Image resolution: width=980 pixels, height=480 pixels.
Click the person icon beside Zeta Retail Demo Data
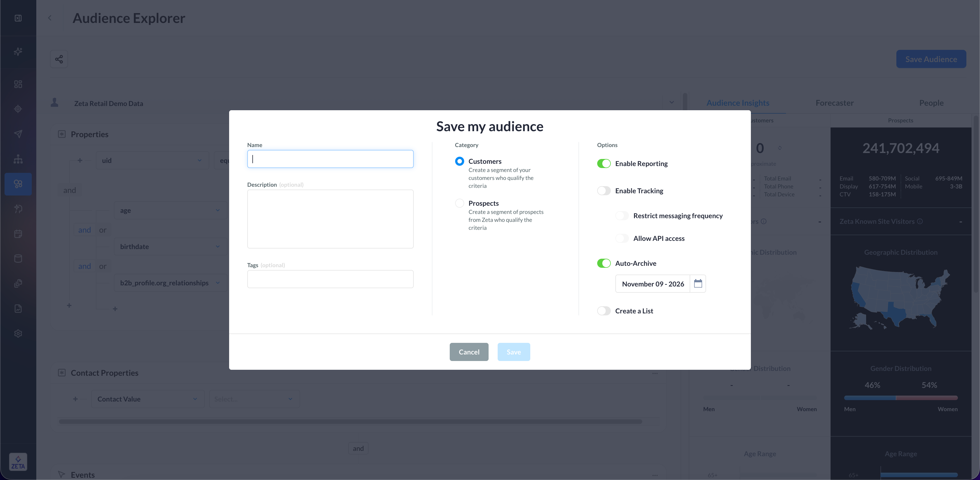(x=54, y=103)
